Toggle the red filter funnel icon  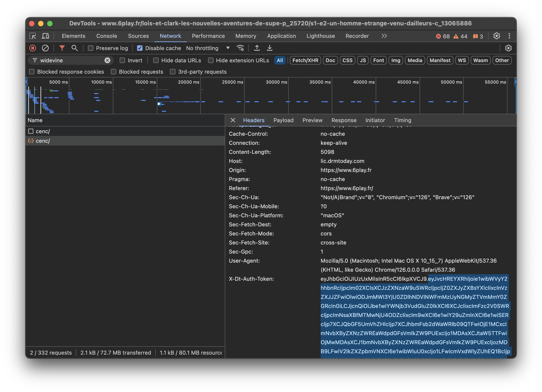tap(62, 48)
